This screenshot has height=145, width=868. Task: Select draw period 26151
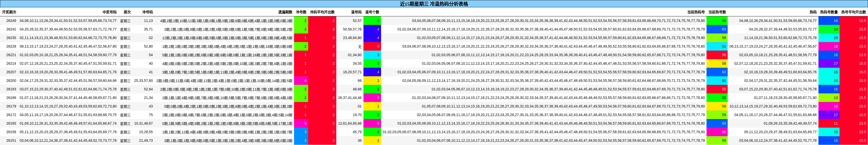click(11, 141)
